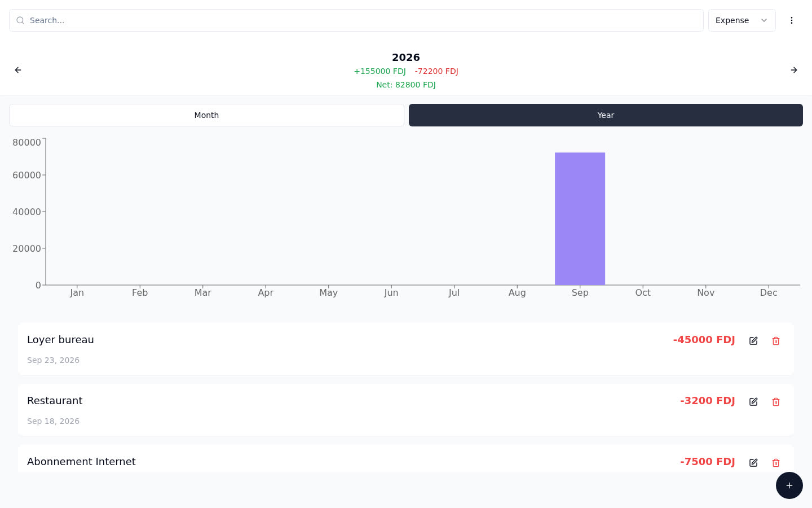Switch to the Month view tab
Image resolution: width=812 pixels, height=508 pixels.
[x=206, y=115]
